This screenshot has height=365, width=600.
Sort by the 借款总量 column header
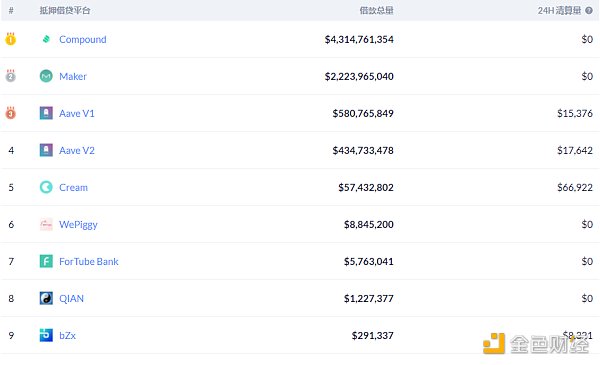[376, 11]
